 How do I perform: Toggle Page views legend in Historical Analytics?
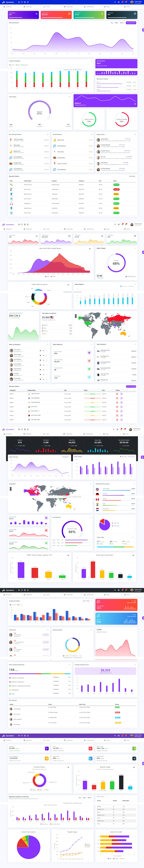coord(25,65)
